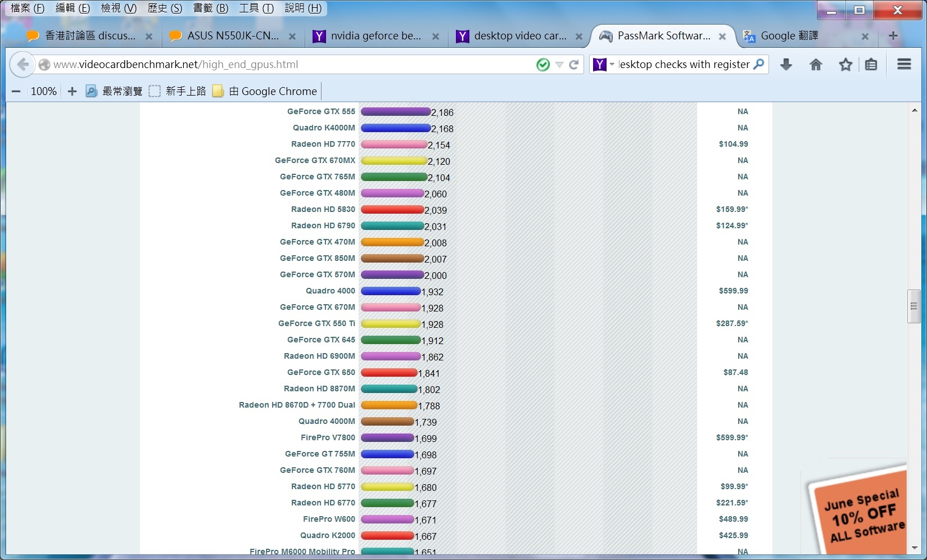Open the Radeon HD 7770 link
The image size is (927, 560).
(x=323, y=144)
